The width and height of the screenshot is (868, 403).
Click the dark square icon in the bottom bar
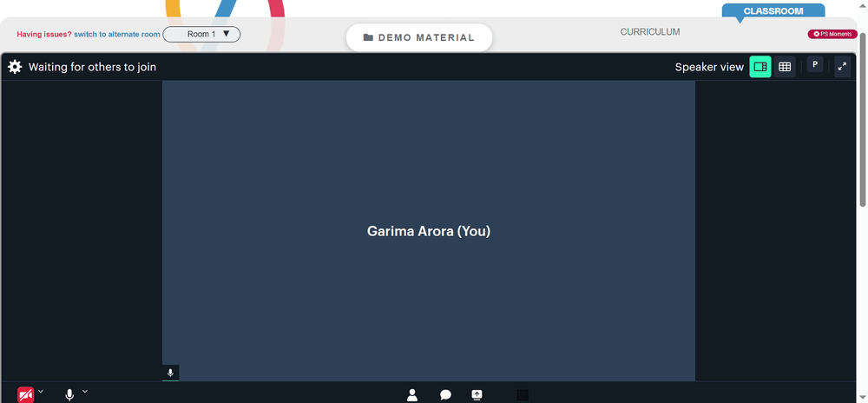click(523, 394)
